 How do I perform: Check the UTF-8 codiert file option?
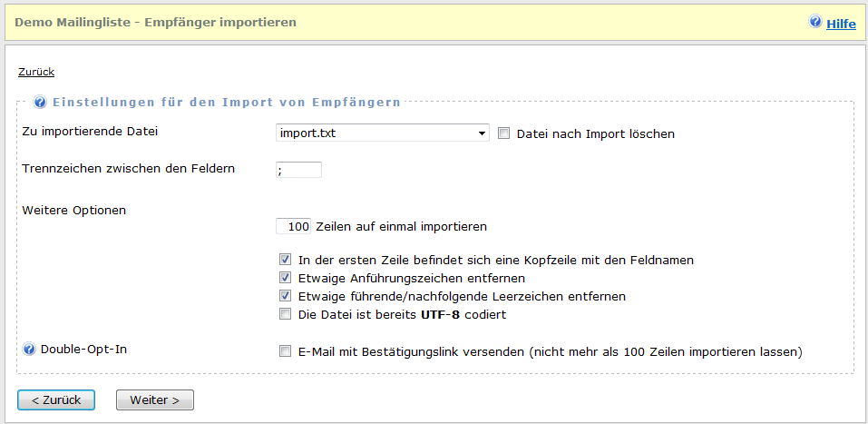[286, 315]
